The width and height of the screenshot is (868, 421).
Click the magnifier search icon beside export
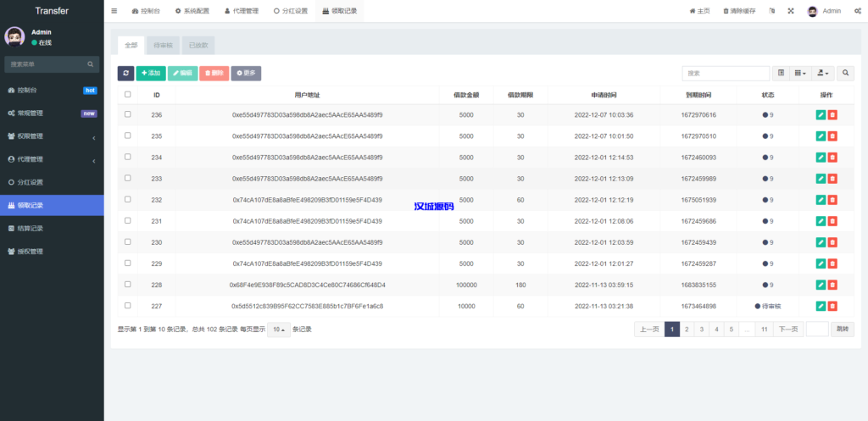(845, 74)
